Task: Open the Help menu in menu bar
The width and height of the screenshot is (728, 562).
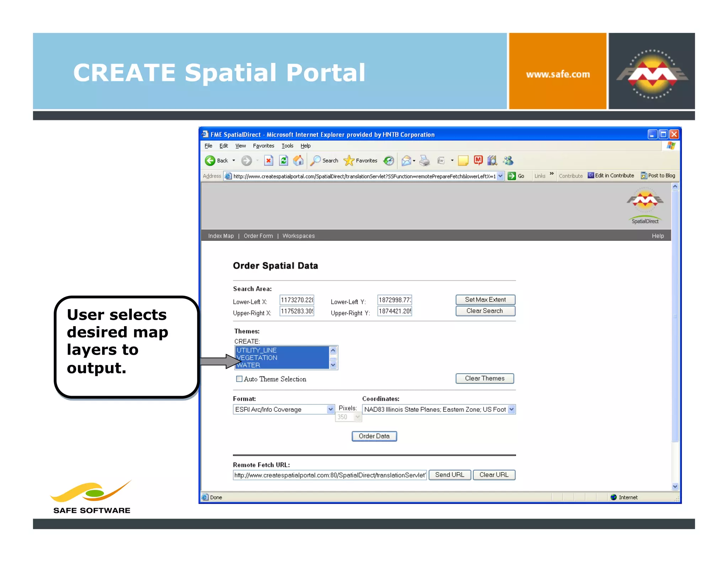Action: point(305,146)
